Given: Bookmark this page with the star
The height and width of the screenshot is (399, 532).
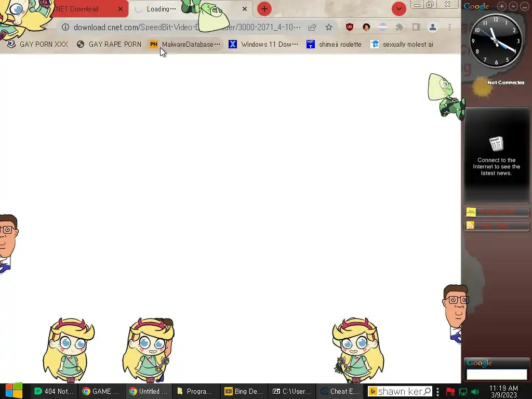Looking at the screenshot, I should pyautogui.click(x=329, y=27).
